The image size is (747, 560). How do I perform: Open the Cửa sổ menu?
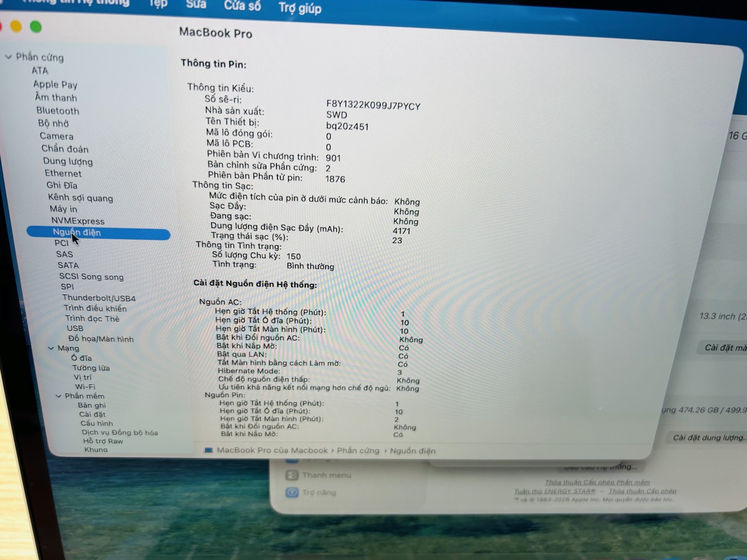point(242,6)
